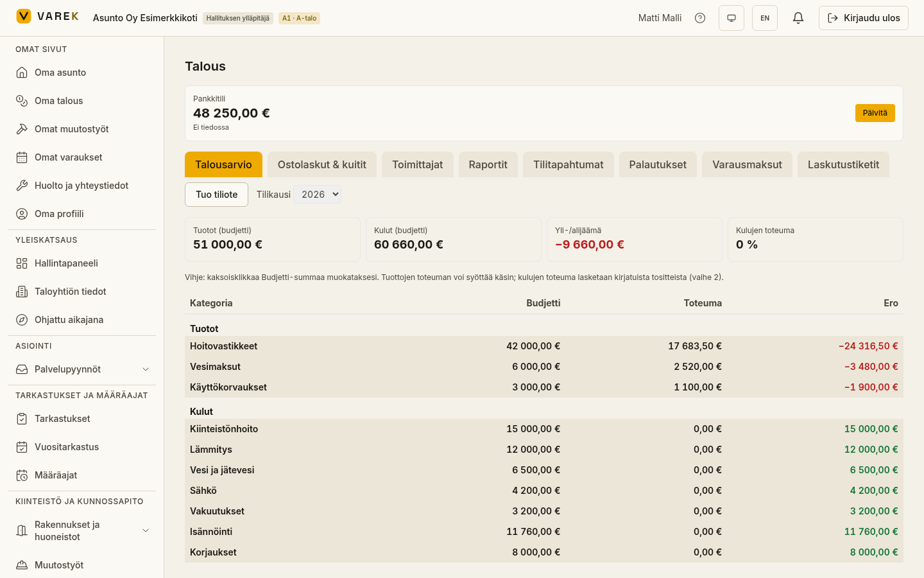Click the Palvelupyynnöt inbox icon

click(x=22, y=369)
